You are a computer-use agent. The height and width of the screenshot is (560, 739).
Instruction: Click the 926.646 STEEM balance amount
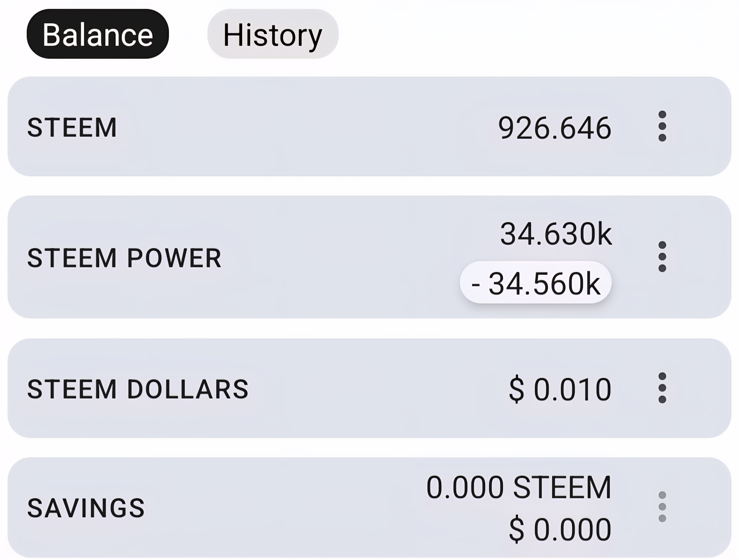(554, 128)
